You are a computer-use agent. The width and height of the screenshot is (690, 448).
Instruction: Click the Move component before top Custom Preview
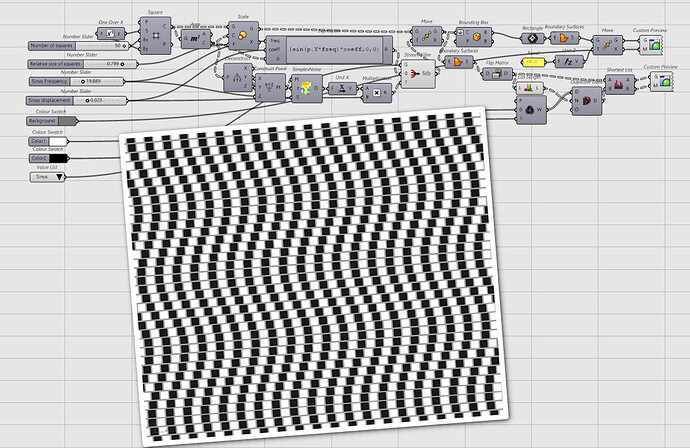click(607, 44)
